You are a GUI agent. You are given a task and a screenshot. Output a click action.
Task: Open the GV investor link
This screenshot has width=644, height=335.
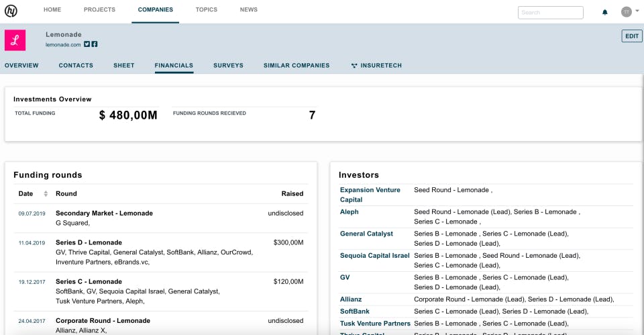(x=345, y=277)
